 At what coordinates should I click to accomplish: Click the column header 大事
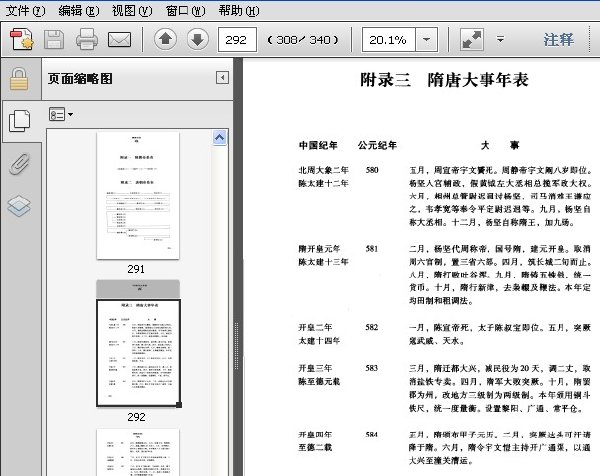point(500,145)
